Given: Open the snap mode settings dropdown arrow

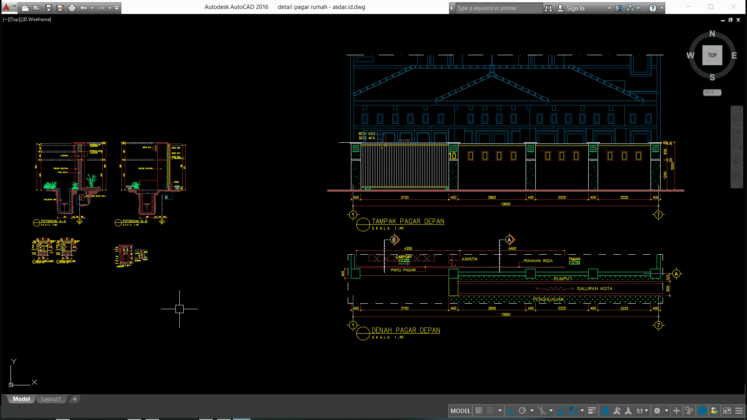Looking at the screenshot, I should [500, 410].
